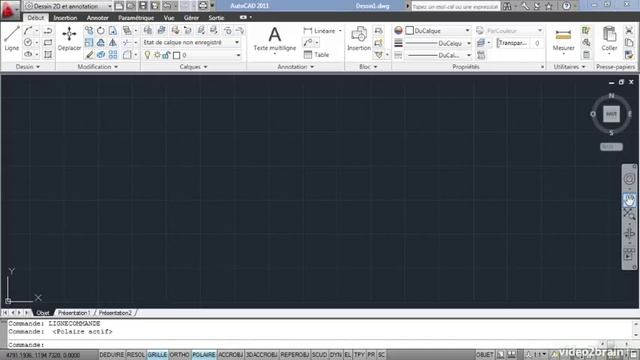This screenshot has height=360, width=640.
Task: Open the layer properties manager icon
Action: tap(148, 31)
